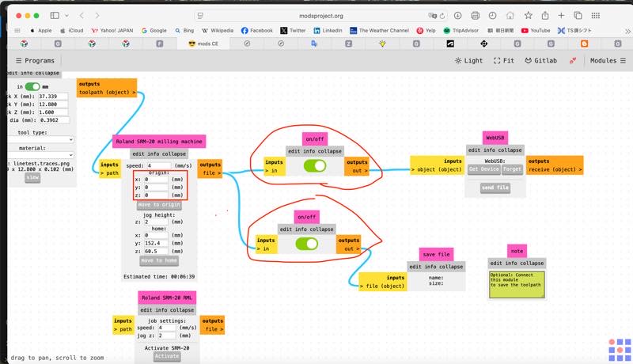Click the bookmark star icon
Screen dimensions: 633x364
click(528, 15)
